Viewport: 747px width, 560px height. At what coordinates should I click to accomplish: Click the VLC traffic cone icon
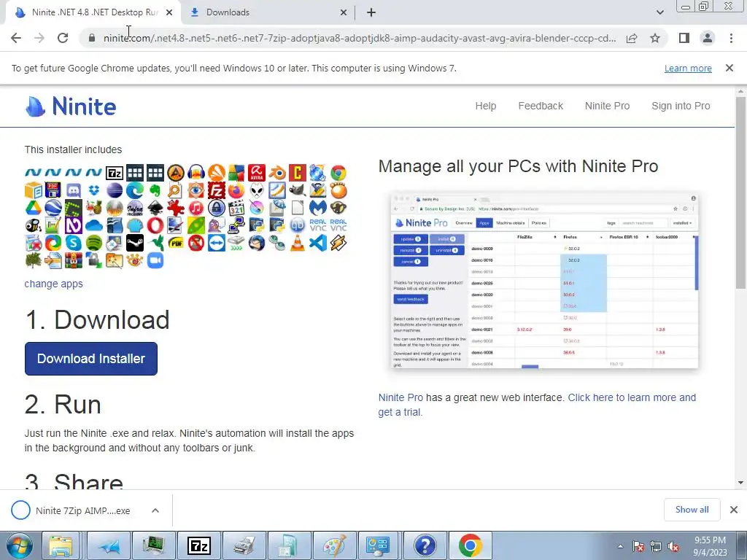tap(298, 243)
